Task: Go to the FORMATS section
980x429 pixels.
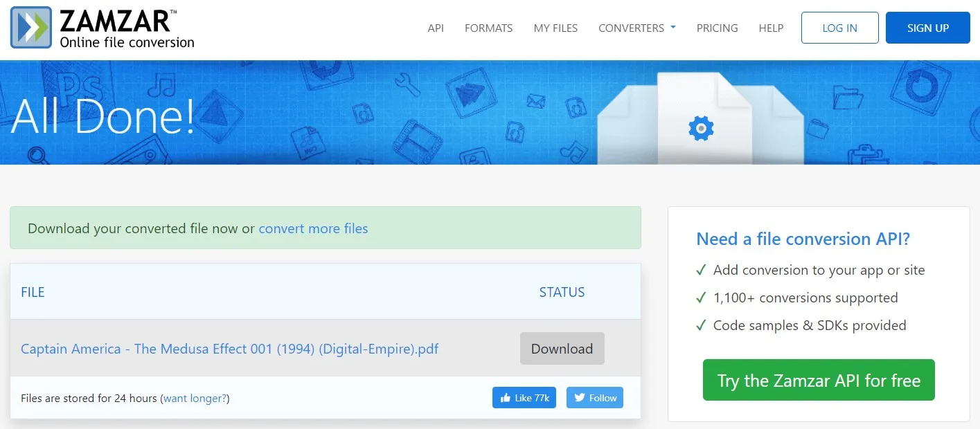Action: [x=488, y=28]
